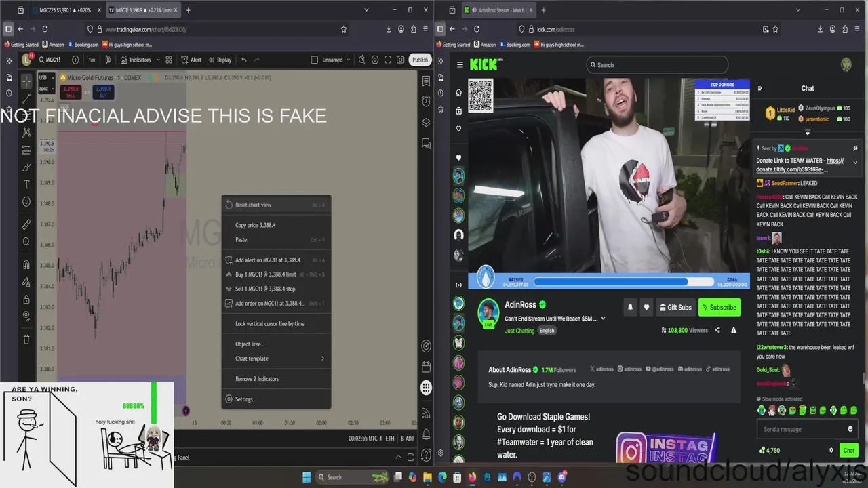Click the fundraiser raised progress bar
This screenshot has height=488, width=868.
point(624,282)
